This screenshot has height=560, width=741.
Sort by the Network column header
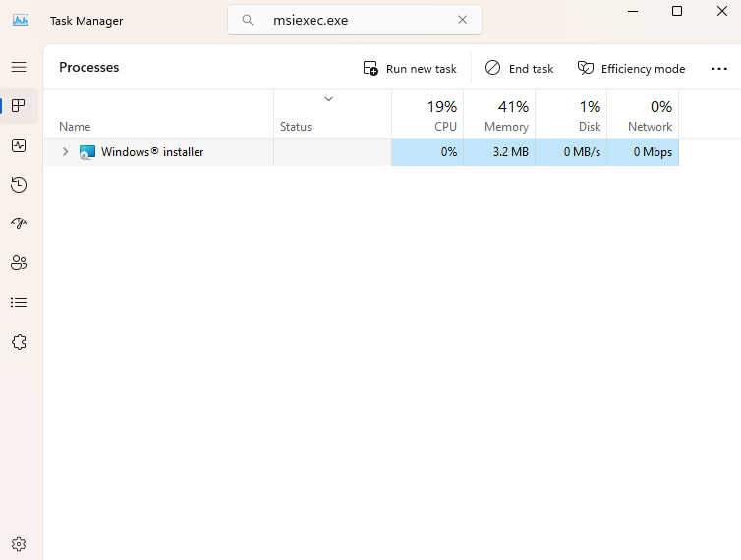click(x=643, y=115)
